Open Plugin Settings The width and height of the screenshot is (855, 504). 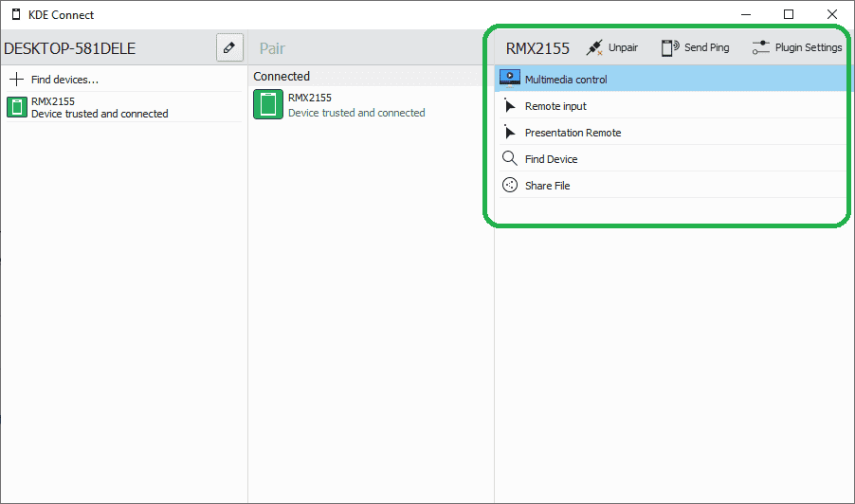(x=797, y=47)
